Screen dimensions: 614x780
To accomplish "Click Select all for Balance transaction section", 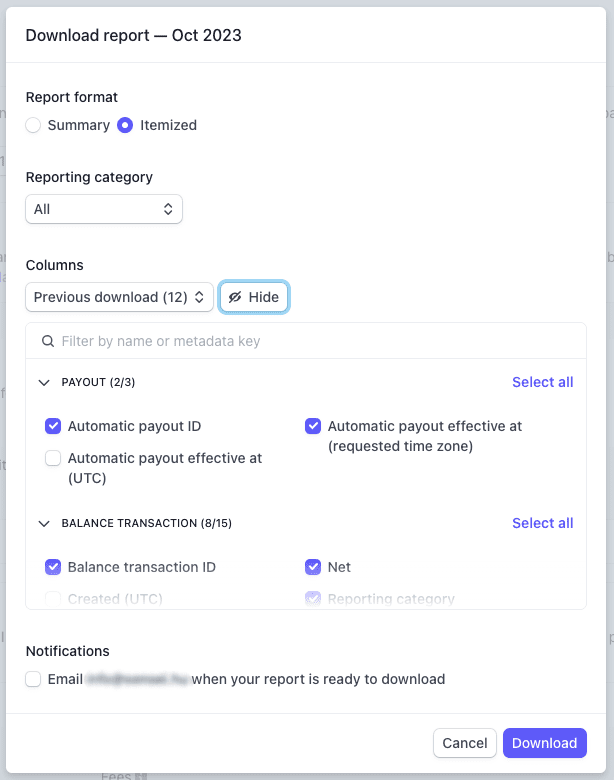I will tap(542, 523).
